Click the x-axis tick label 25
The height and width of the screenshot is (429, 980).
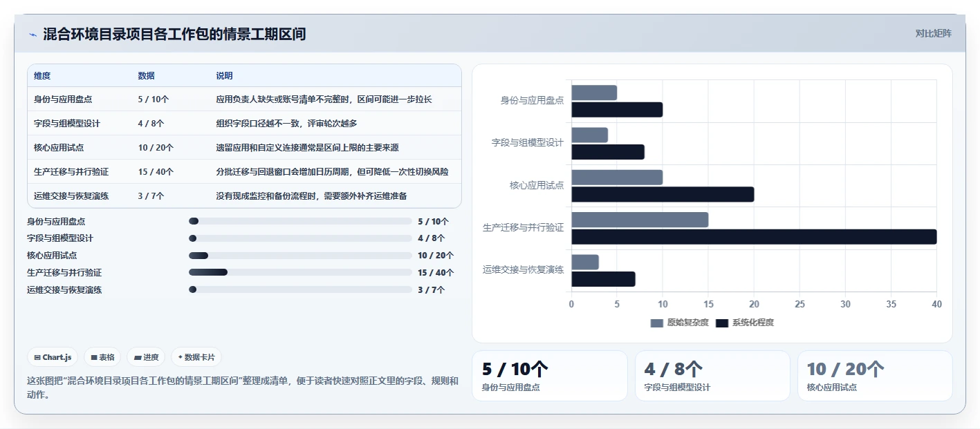[799, 304]
